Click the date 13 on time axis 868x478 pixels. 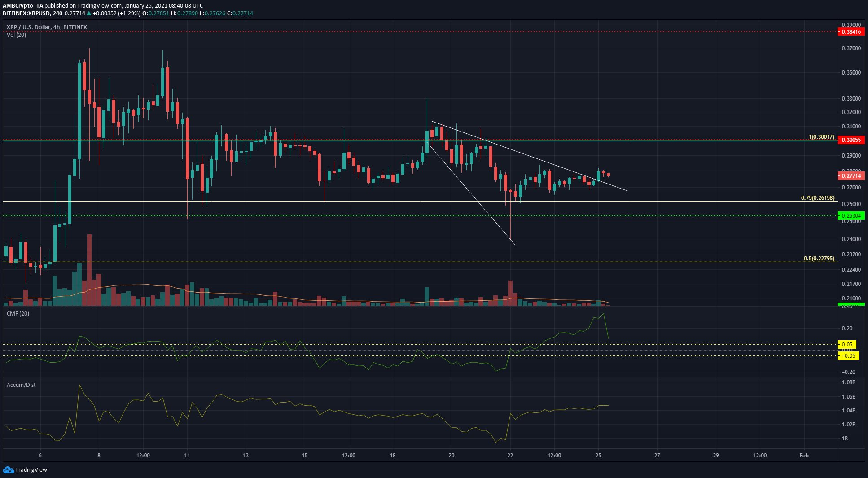tap(246, 456)
